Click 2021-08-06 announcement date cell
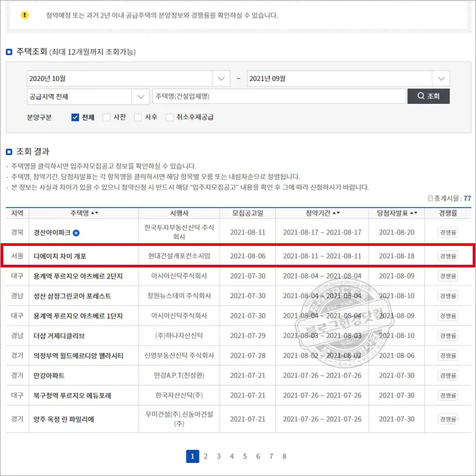The height and width of the screenshot is (476, 476). coord(248,256)
